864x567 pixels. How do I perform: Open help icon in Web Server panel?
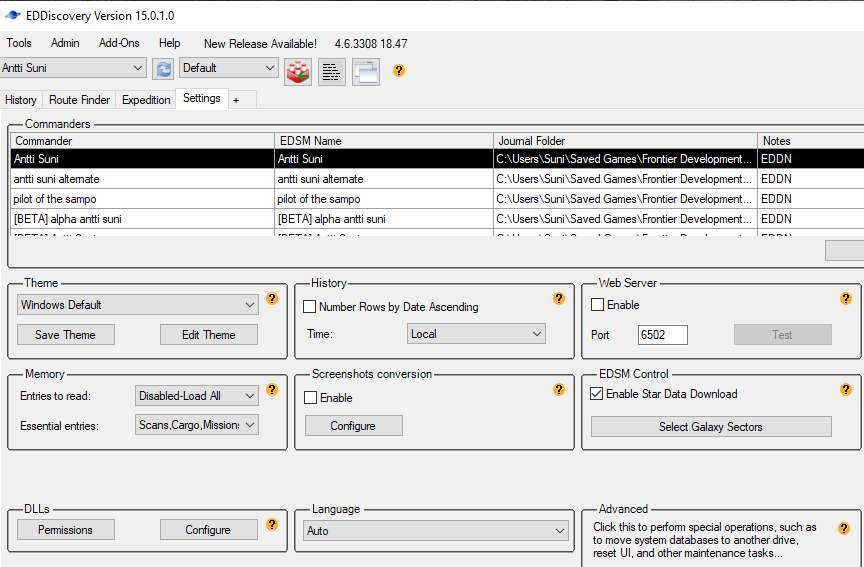point(846,299)
